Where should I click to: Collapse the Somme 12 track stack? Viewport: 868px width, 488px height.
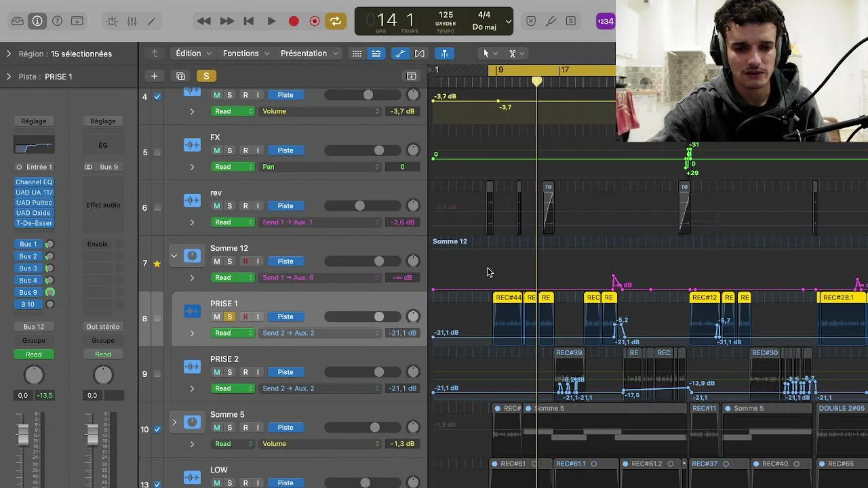pyautogui.click(x=174, y=256)
